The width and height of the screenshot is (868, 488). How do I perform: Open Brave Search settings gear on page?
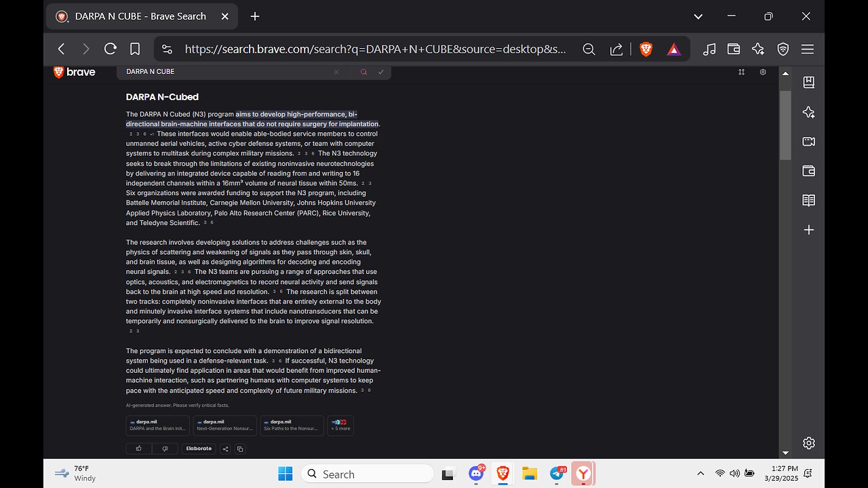click(x=763, y=72)
